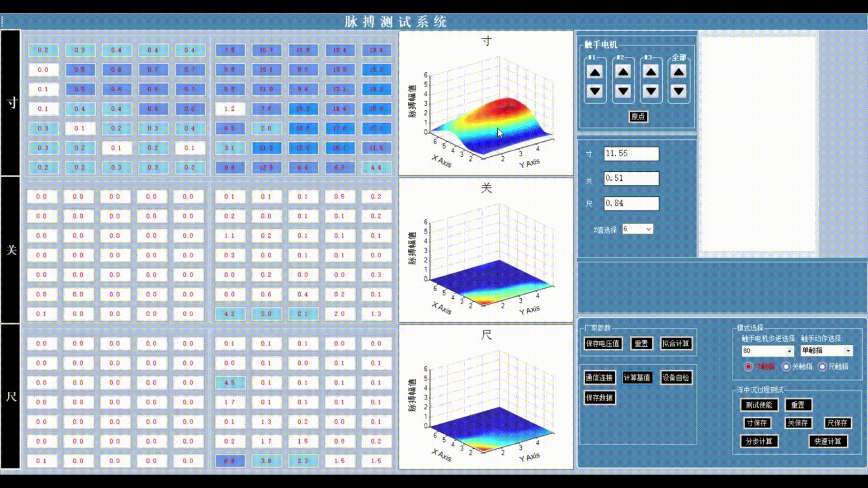868x488 pixels.
Task: Click motor #3 down arrow
Action: coord(651,91)
